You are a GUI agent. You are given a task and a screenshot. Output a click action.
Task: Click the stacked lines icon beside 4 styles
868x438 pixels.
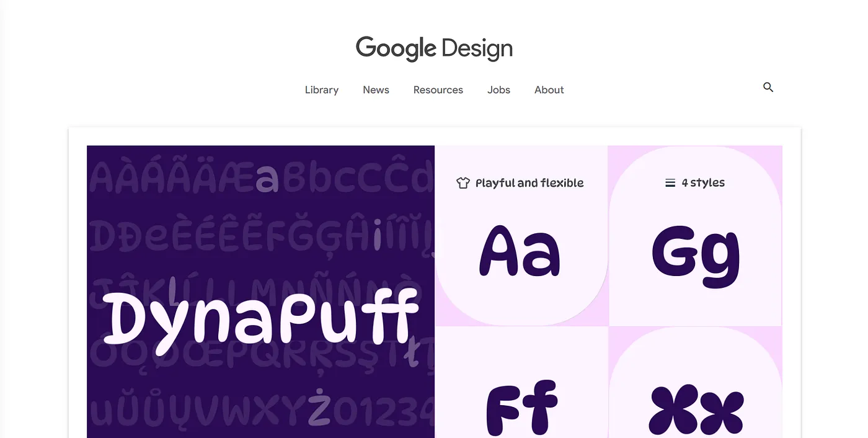point(670,183)
